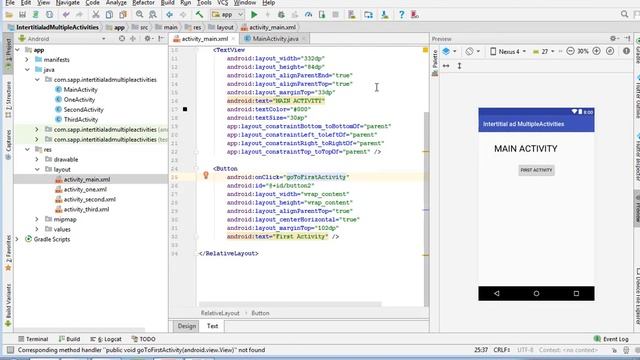This screenshot has width=640, height=360.
Task: Click the preview zoom-to-fit icon
Action: click(x=610, y=51)
